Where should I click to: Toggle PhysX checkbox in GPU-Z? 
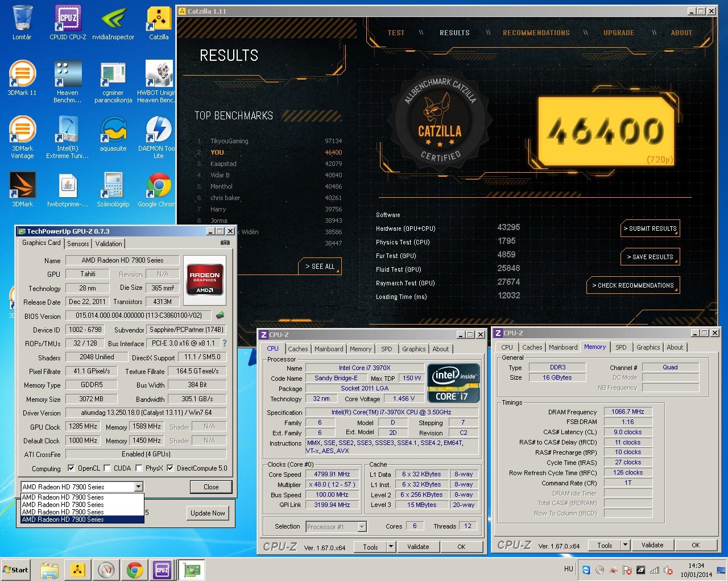click(139, 468)
